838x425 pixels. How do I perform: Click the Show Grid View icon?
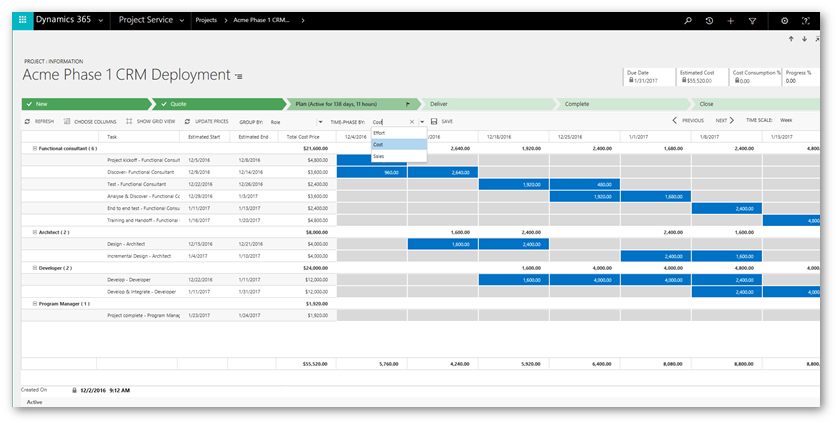pyautogui.click(x=129, y=121)
